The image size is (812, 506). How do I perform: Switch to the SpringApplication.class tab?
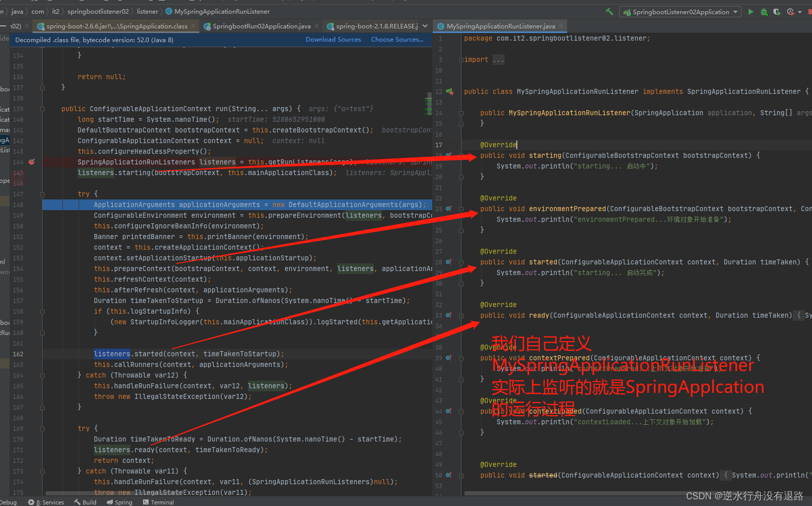point(117,26)
